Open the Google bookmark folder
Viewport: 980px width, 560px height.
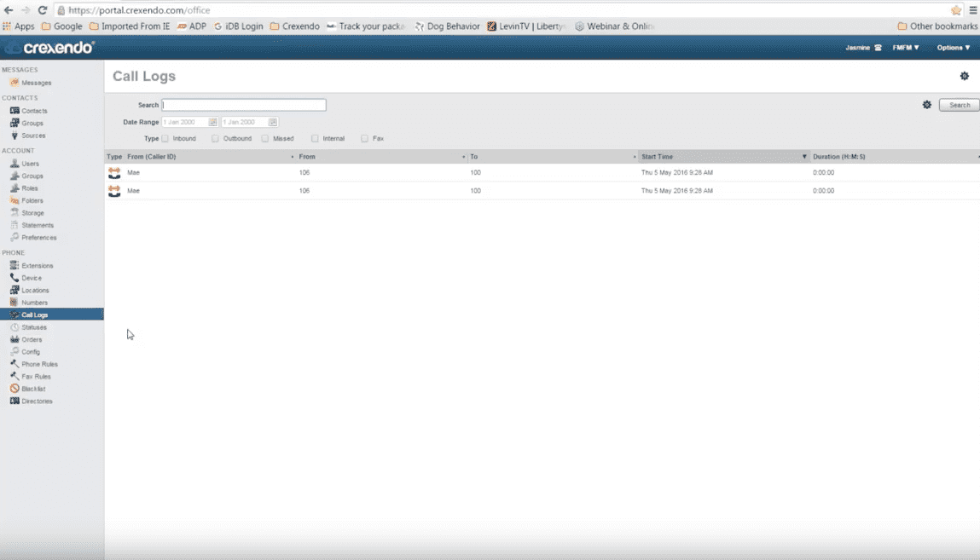point(62,26)
